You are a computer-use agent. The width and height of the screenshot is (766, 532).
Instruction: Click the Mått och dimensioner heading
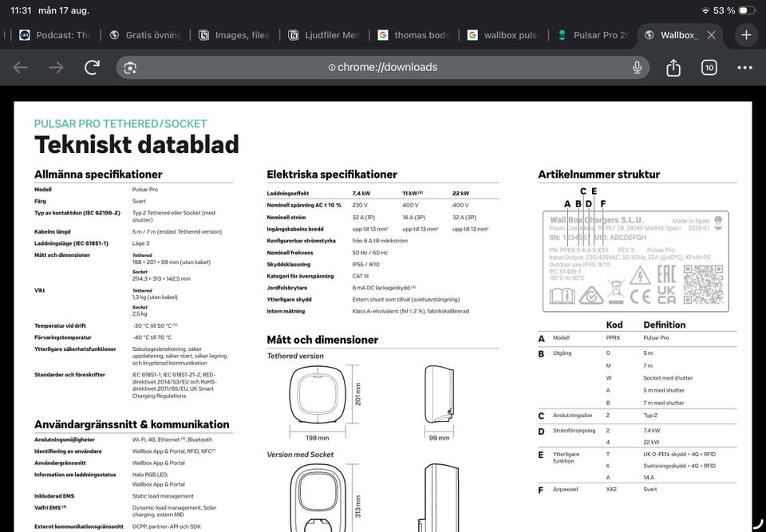[322, 340]
